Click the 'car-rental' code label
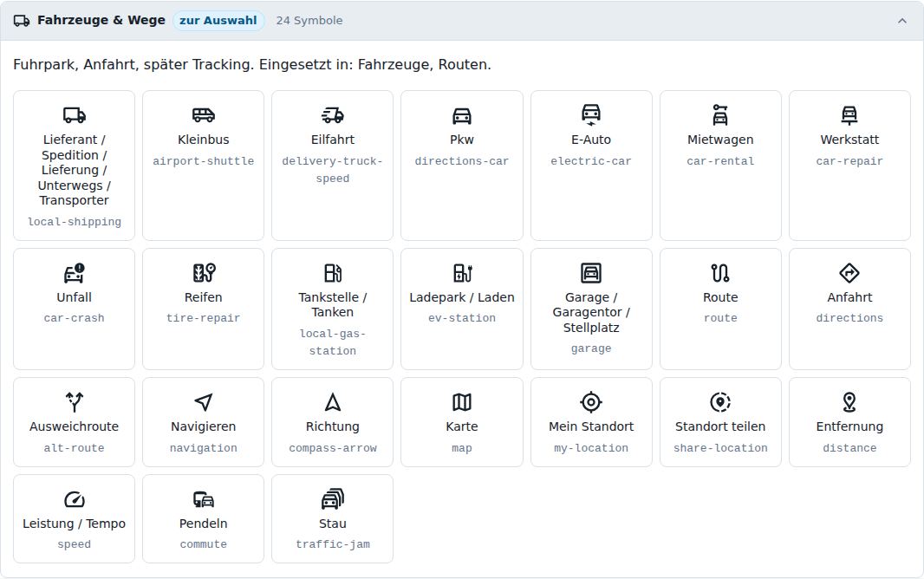The width and height of the screenshot is (924, 579). pos(720,161)
